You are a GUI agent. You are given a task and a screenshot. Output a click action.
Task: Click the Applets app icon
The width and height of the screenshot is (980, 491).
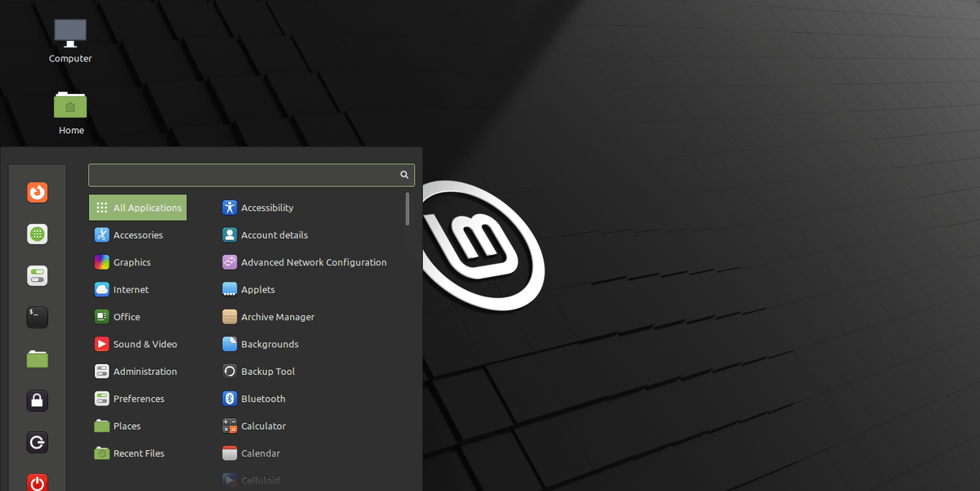pos(229,289)
